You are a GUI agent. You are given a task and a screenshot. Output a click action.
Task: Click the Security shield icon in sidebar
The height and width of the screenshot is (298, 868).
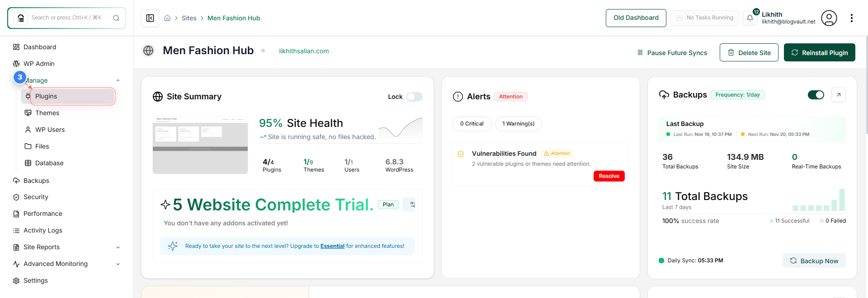click(16, 197)
